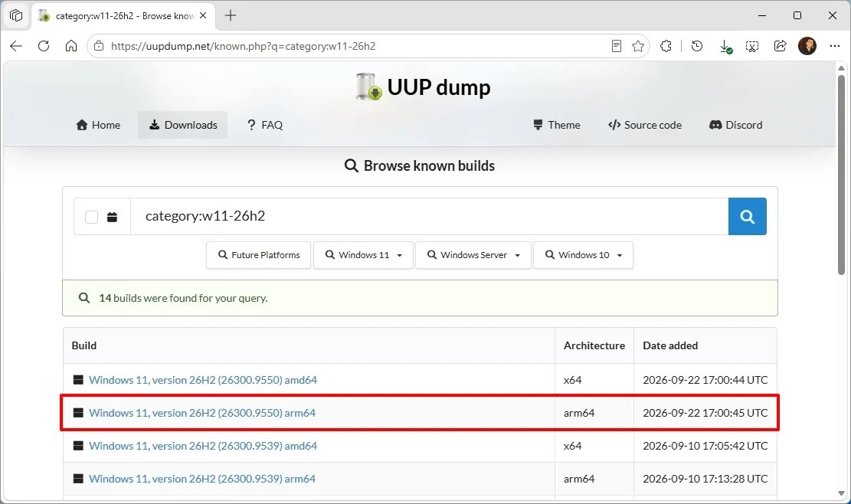This screenshot has height=504, width=851.
Task: Open build 26300.9539 arm64 link
Action: click(202, 479)
